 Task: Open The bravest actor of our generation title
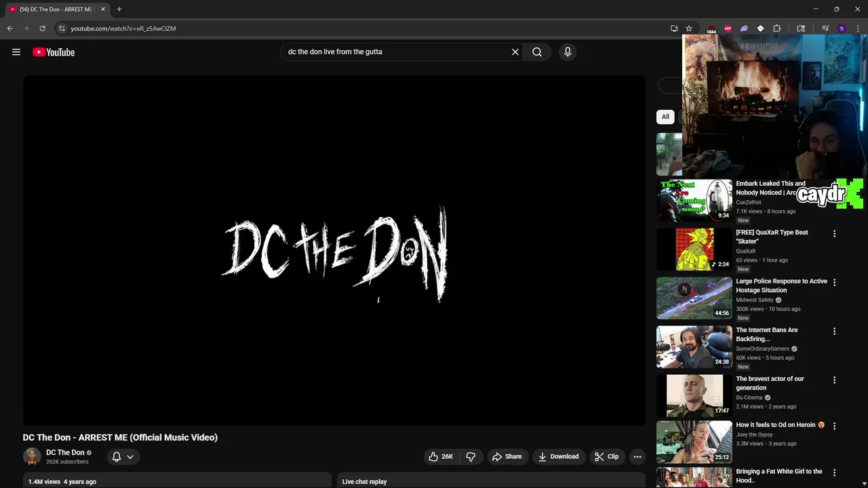point(770,383)
